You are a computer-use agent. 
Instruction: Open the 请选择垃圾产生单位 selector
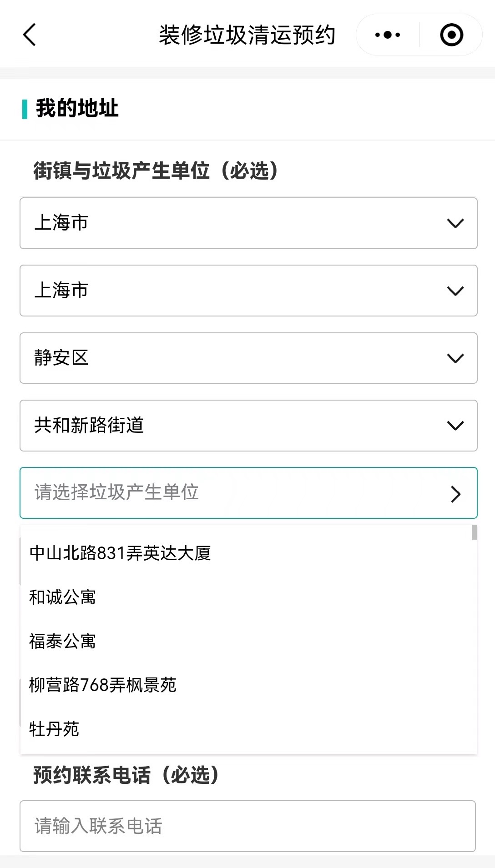pos(248,493)
